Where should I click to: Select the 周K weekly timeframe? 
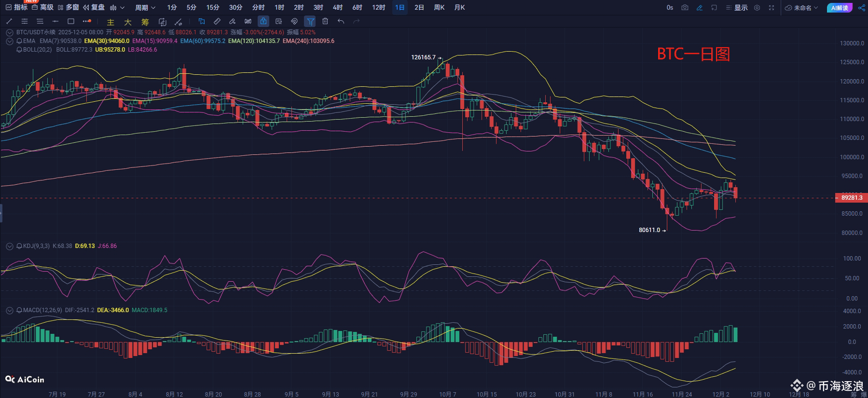point(439,8)
